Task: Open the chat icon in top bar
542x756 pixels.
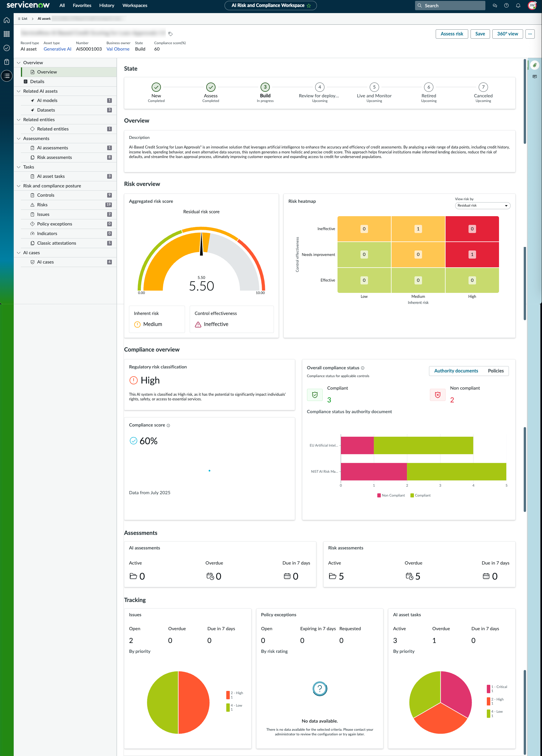Action: pyautogui.click(x=495, y=5)
